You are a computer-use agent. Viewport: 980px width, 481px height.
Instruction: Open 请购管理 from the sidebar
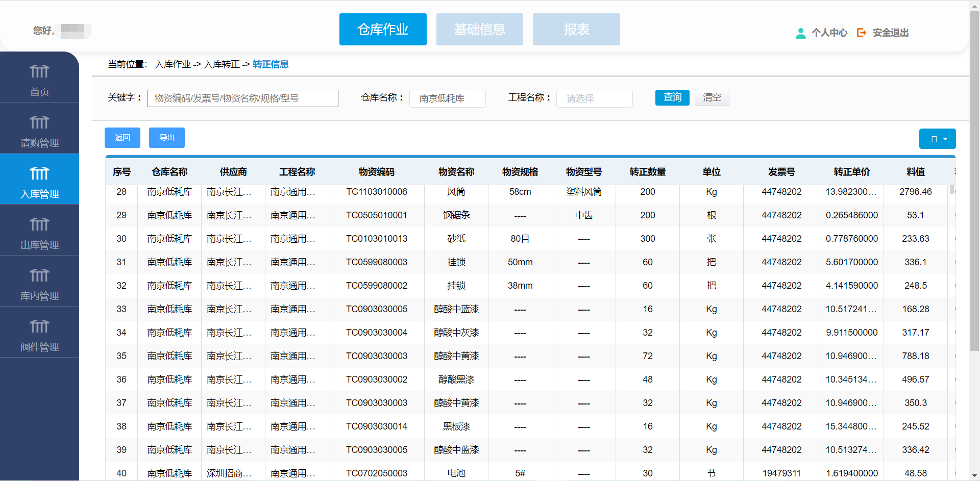(39, 122)
